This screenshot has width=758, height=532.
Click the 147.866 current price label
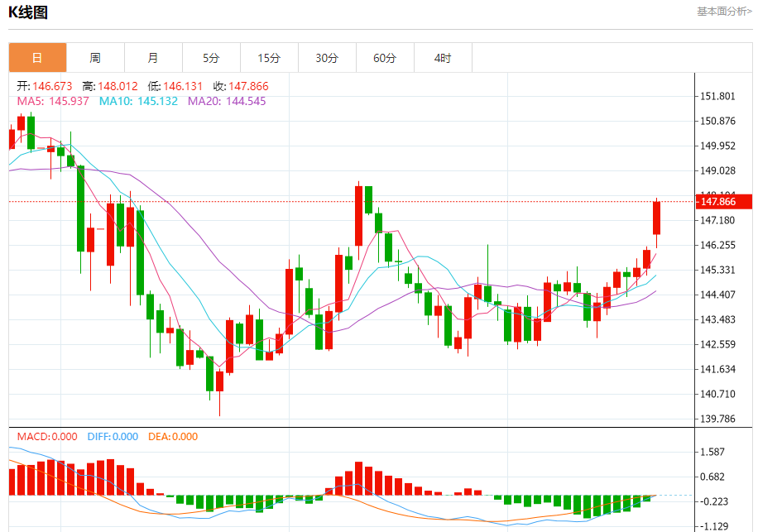click(724, 202)
